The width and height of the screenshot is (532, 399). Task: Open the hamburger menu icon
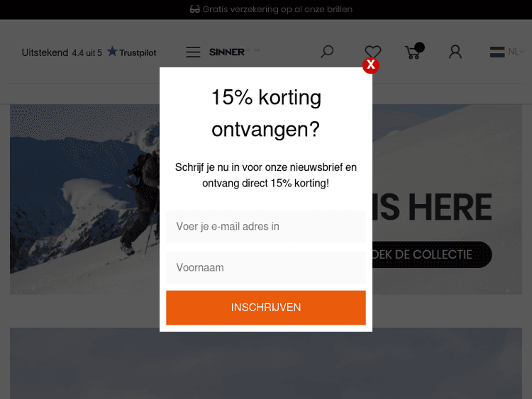point(193,52)
